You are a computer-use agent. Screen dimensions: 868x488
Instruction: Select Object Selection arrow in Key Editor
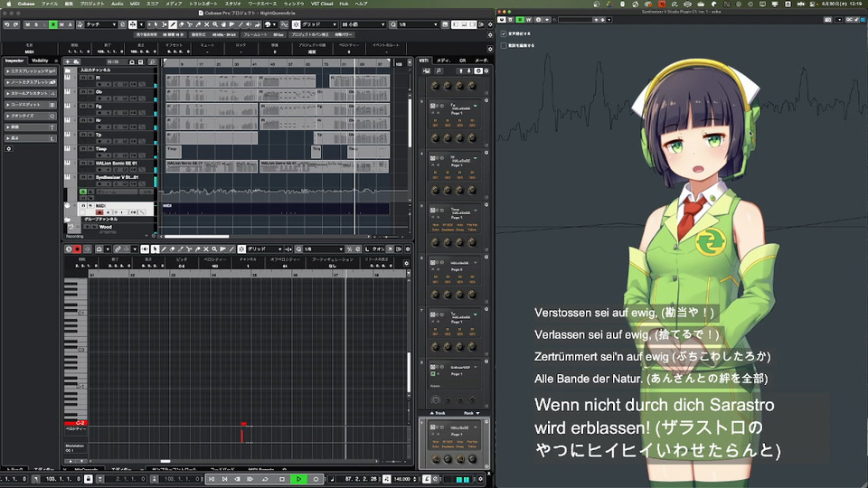[155, 249]
